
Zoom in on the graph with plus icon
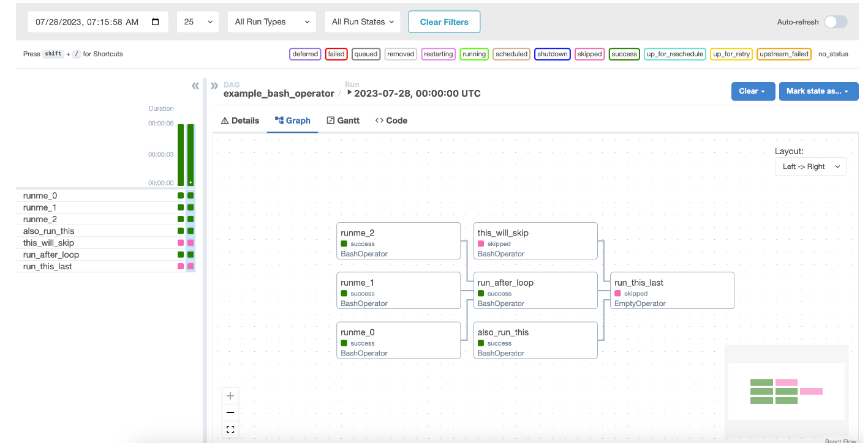(x=230, y=396)
